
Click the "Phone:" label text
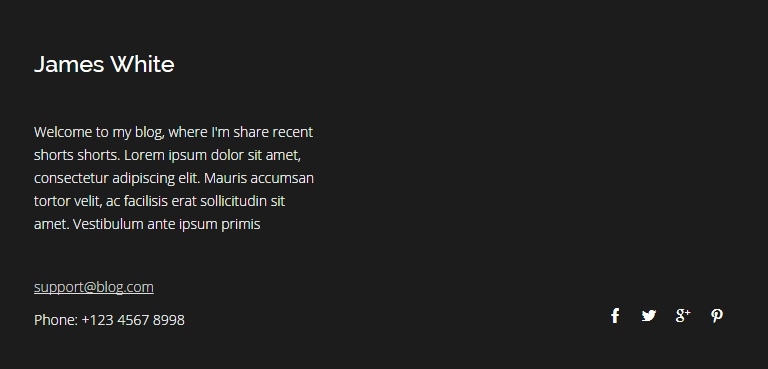[56, 320]
